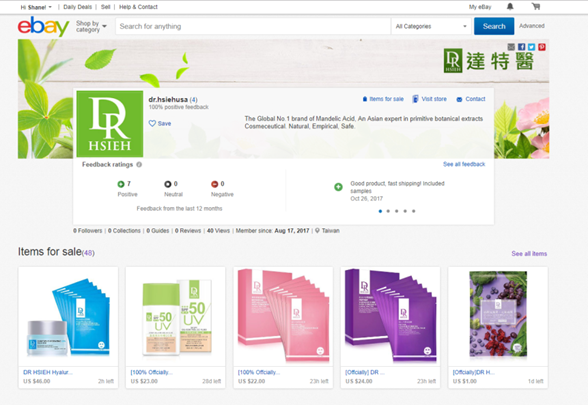Click item title priced US $23.00

point(152,372)
